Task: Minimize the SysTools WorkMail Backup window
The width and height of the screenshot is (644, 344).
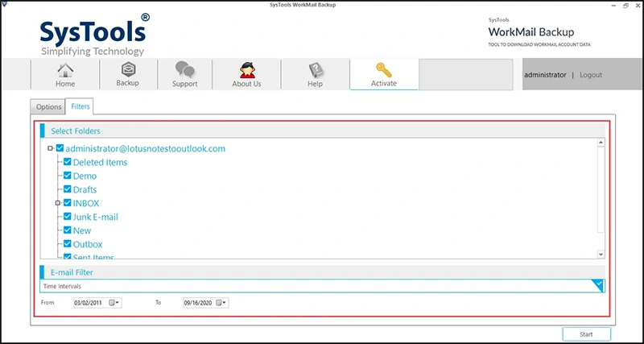Action: point(613,6)
